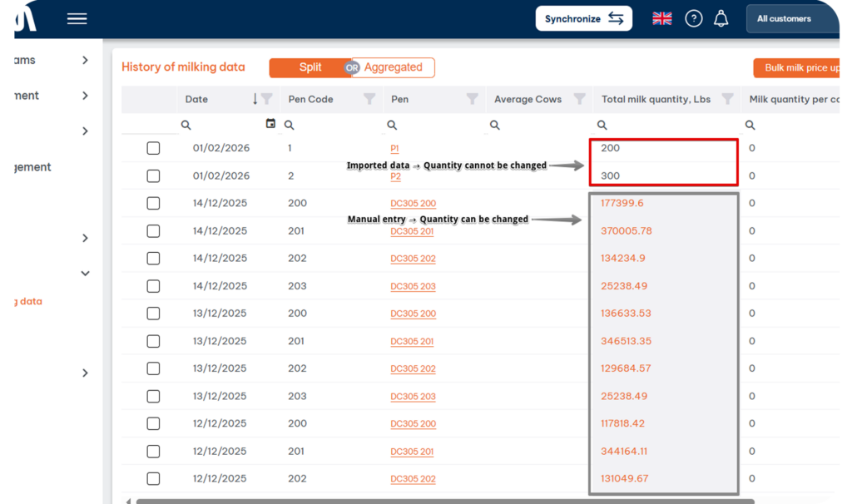Check the 01/02/2026 pen code 2 row
The image size is (852, 504).
click(153, 176)
